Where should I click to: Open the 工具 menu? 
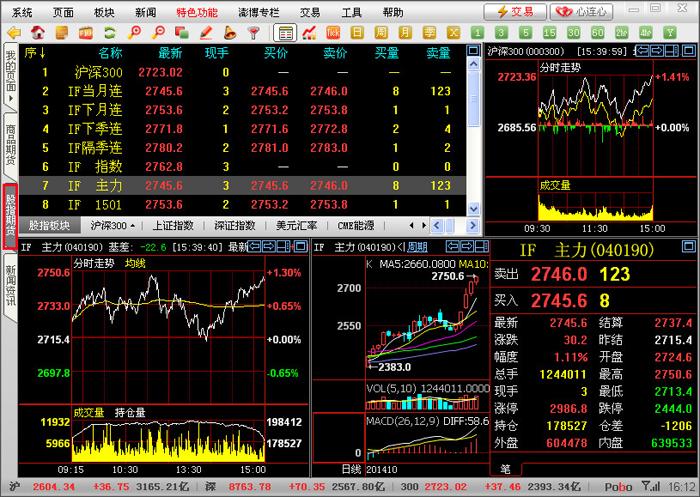click(351, 13)
